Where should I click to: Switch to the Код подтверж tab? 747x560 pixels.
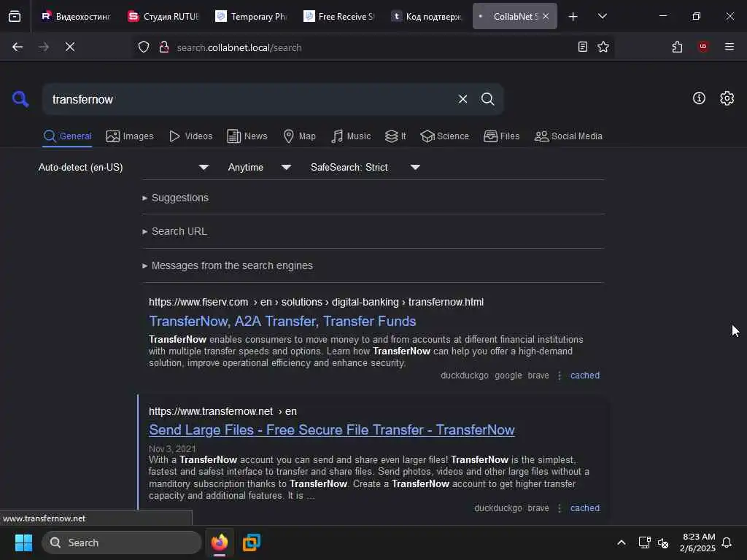pos(426,16)
